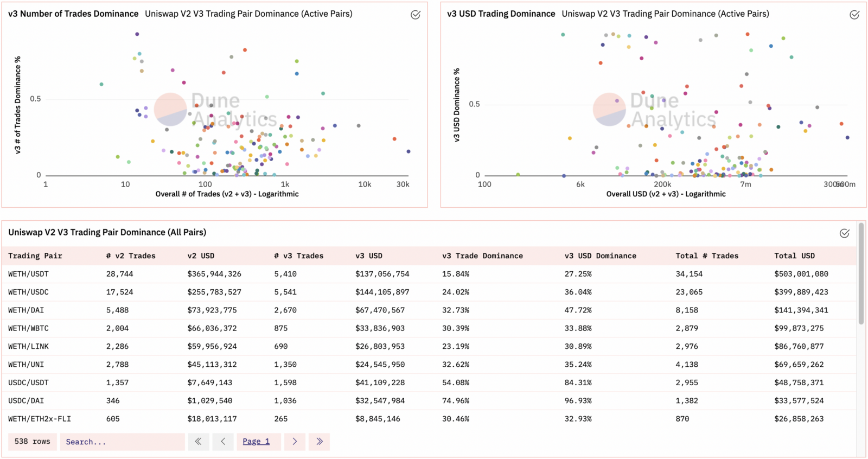Select the WETH/DAI pair cell
This screenshot has width=868, height=459.
pos(26,310)
